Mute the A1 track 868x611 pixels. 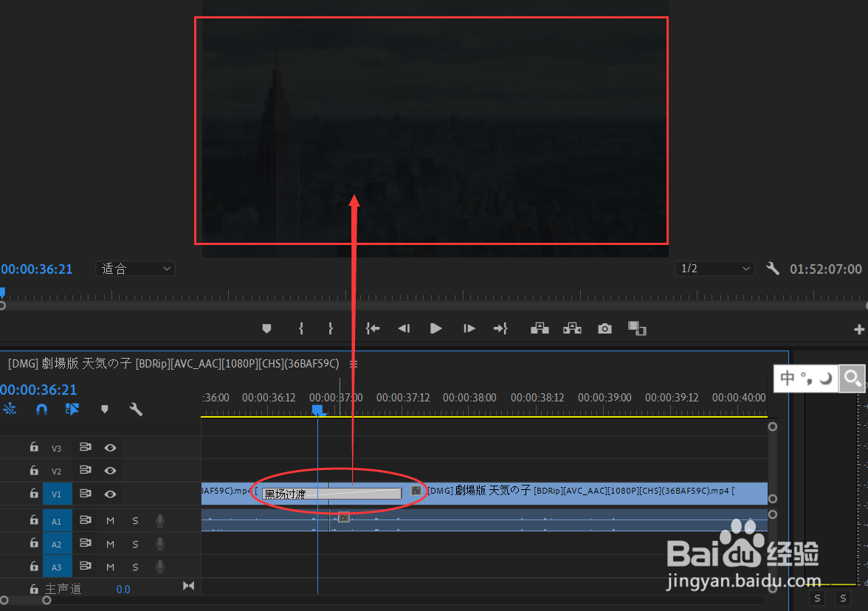point(110,521)
